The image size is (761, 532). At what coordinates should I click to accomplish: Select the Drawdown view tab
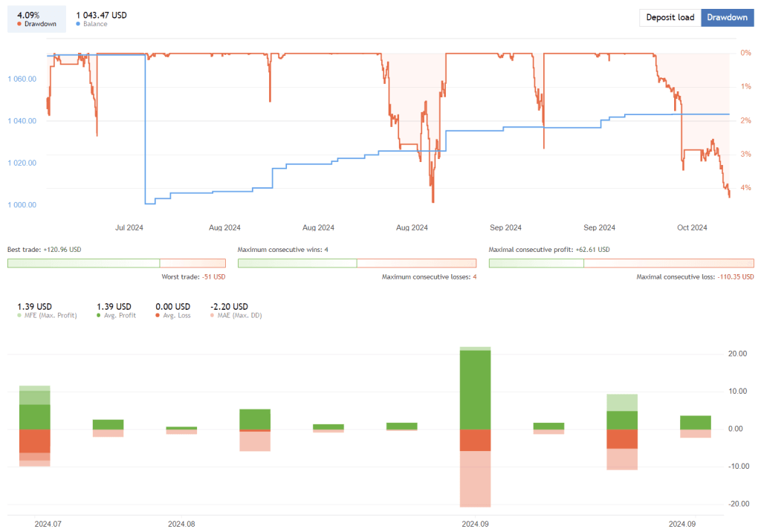coord(727,17)
